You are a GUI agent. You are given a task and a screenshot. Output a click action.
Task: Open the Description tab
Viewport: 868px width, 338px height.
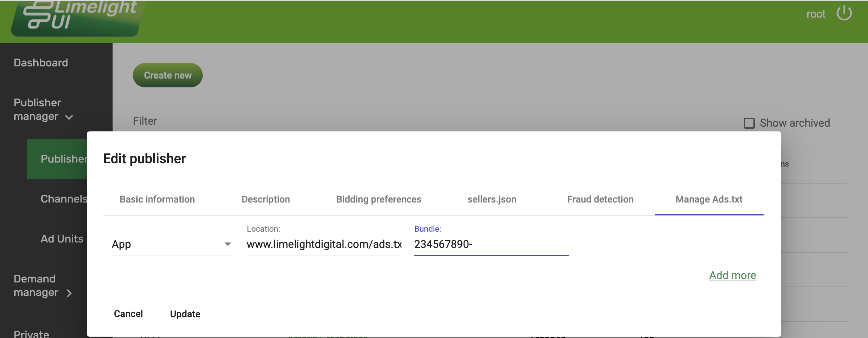pos(265,199)
